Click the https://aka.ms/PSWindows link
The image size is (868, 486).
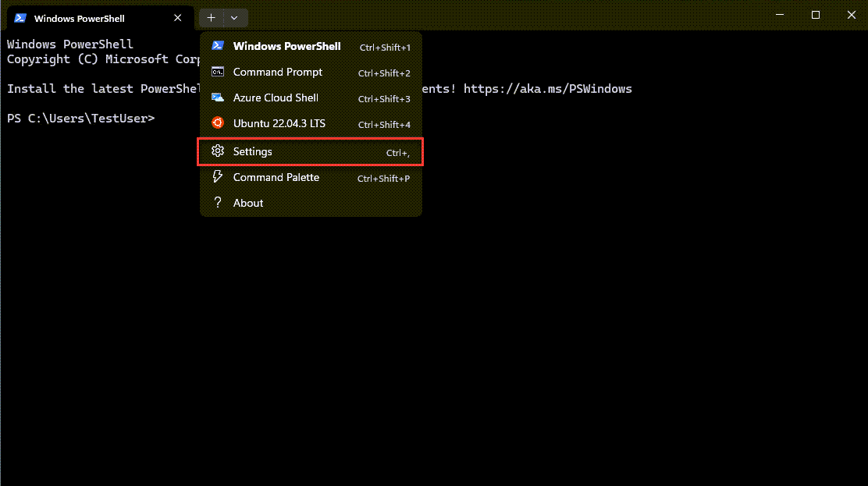click(x=547, y=89)
